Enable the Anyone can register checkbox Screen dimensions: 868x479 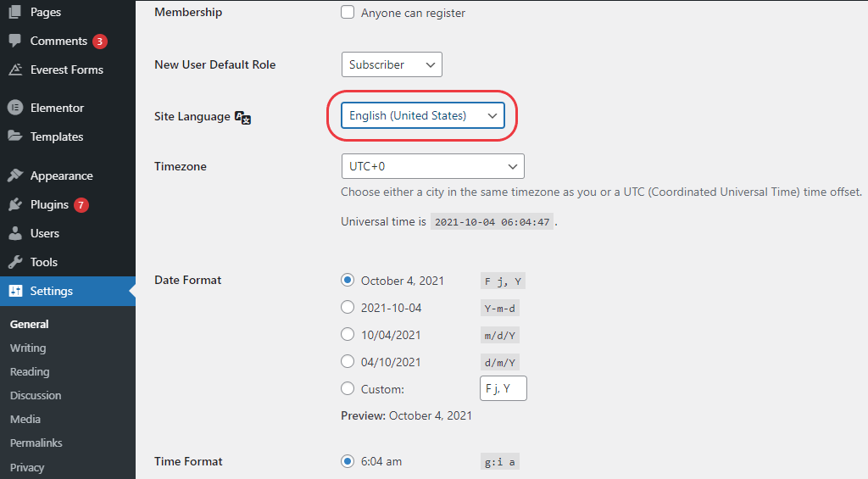click(x=348, y=12)
